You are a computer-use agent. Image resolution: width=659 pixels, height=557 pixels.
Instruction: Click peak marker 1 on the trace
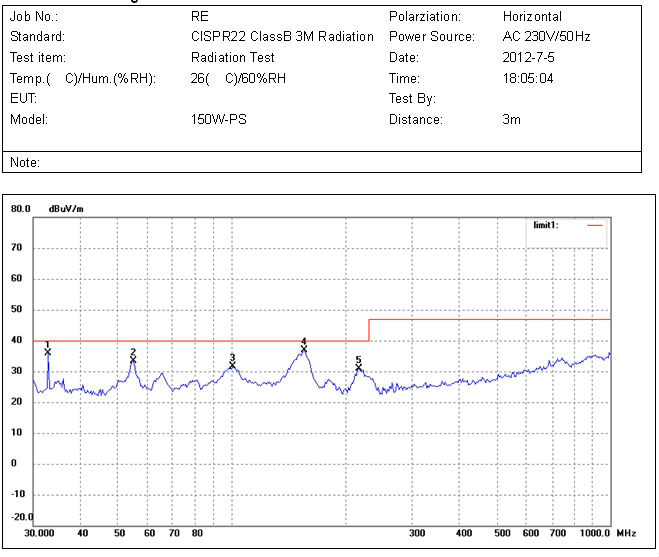pos(47,352)
